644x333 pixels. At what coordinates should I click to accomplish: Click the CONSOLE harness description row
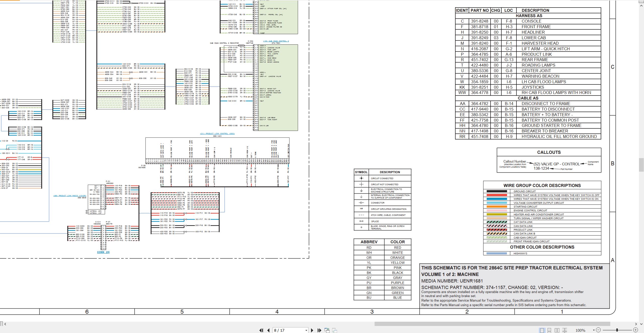(528, 21)
